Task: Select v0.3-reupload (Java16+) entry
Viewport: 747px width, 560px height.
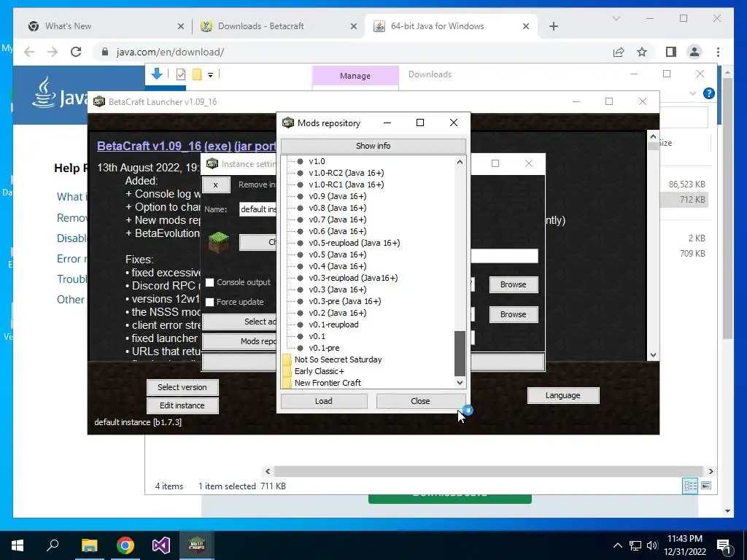Action: pyautogui.click(x=354, y=278)
